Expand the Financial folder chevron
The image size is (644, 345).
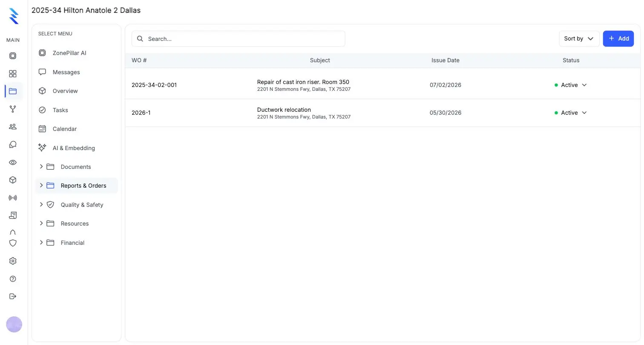41,242
